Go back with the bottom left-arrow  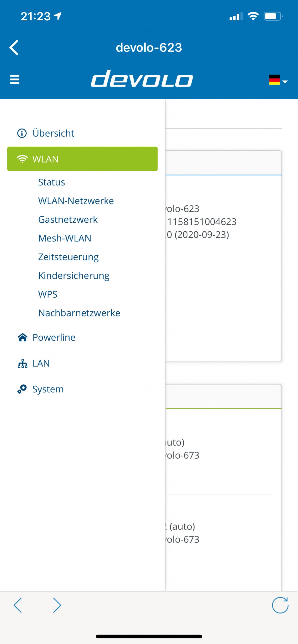coord(18,605)
